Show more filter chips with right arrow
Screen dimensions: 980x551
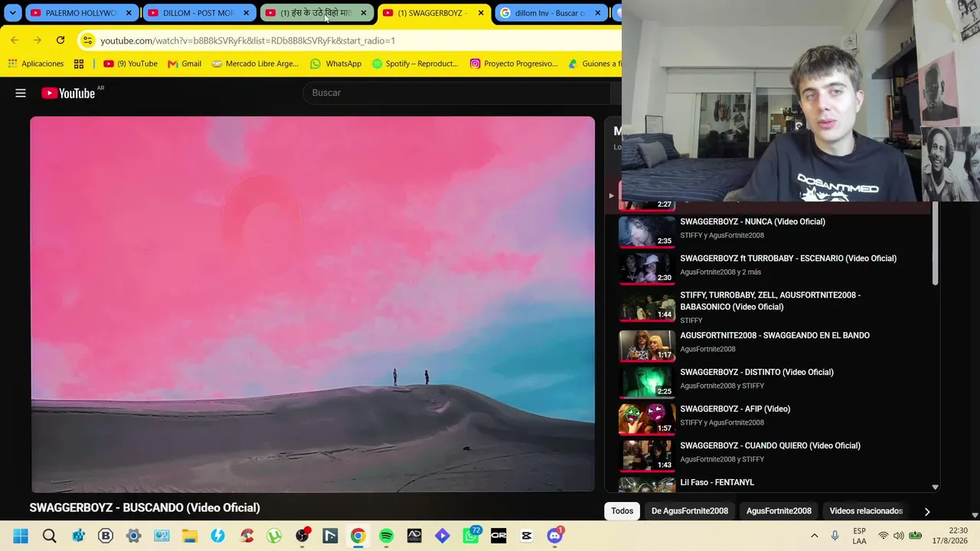[x=927, y=511]
